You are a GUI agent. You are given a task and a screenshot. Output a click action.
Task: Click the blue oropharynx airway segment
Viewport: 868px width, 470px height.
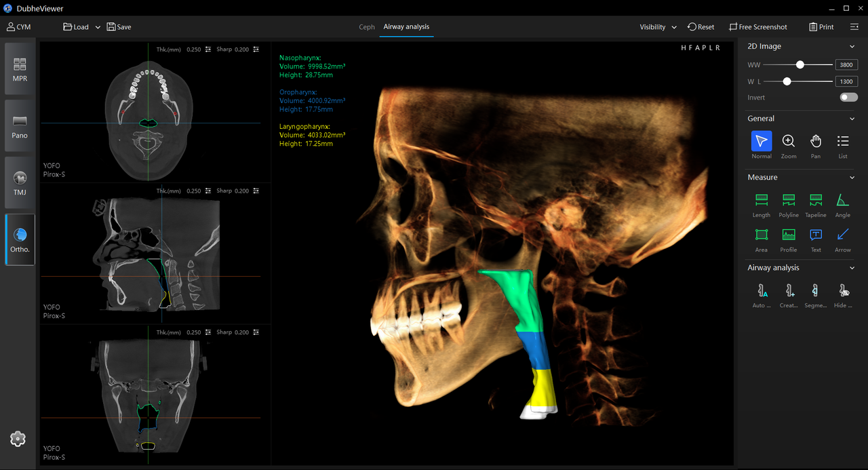[x=535, y=350]
